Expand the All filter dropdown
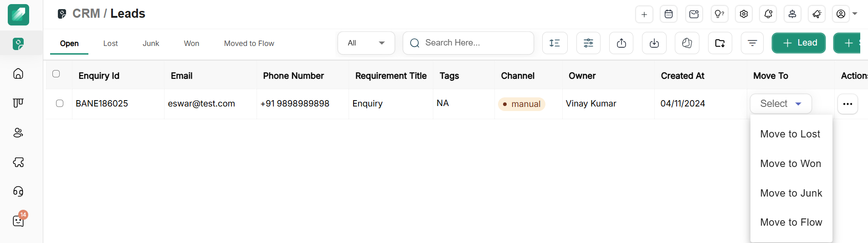The height and width of the screenshot is (243, 868). tap(366, 43)
